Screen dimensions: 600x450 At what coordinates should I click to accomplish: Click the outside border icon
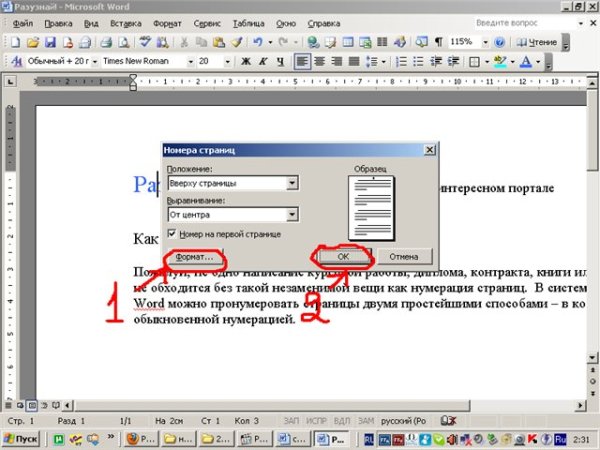pyautogui.click(x=474, y=62)
